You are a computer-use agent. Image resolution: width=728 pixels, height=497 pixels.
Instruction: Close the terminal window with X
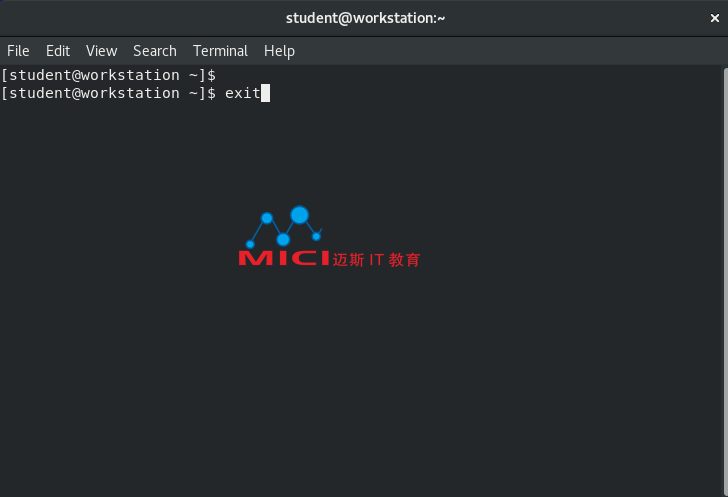715,18
